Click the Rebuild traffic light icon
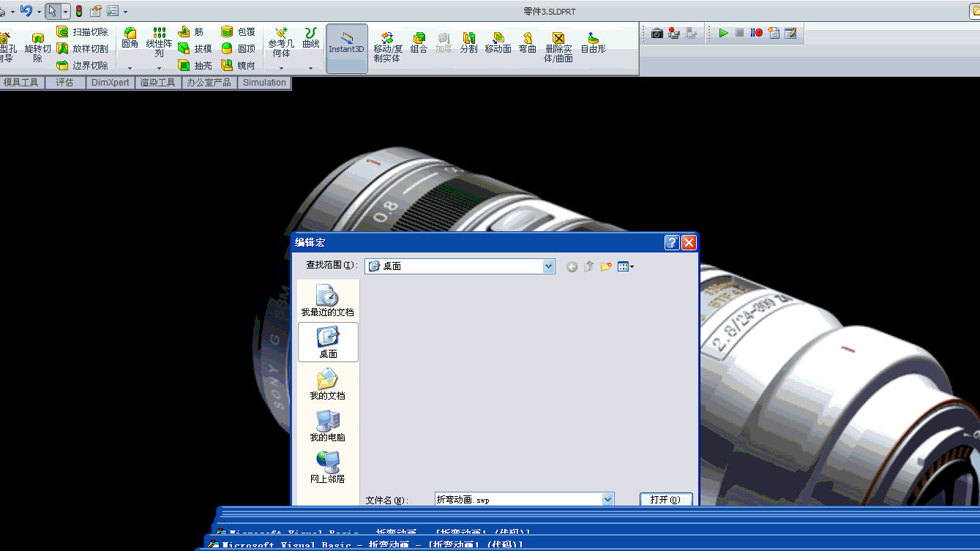 click(79, 11)
